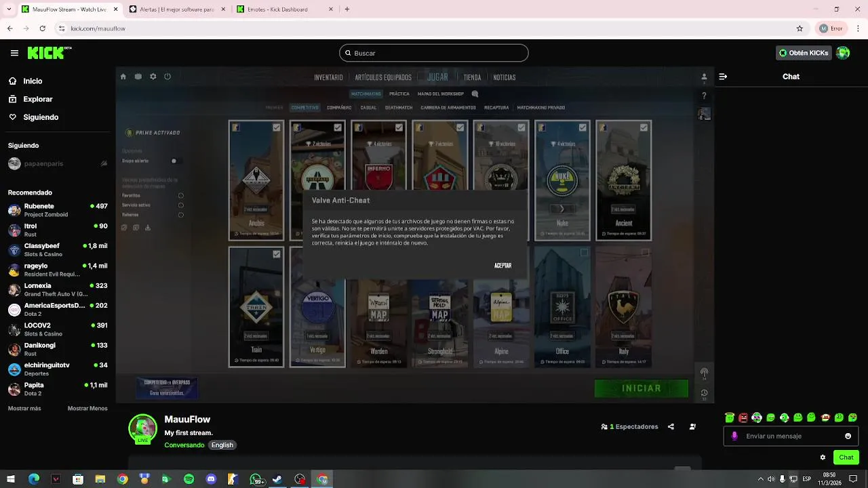Go to Explorar in the sidebar

coord(38,99)
